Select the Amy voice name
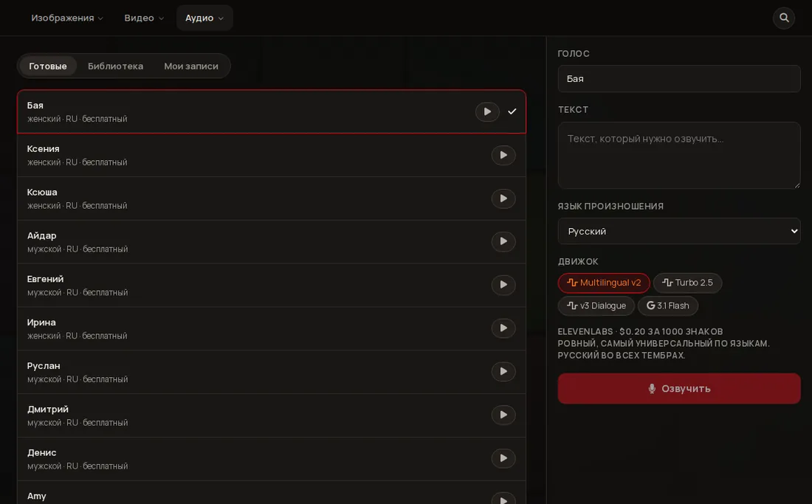Screen dimensions: 812x504 pyautogui.click(x=37, y=496)
